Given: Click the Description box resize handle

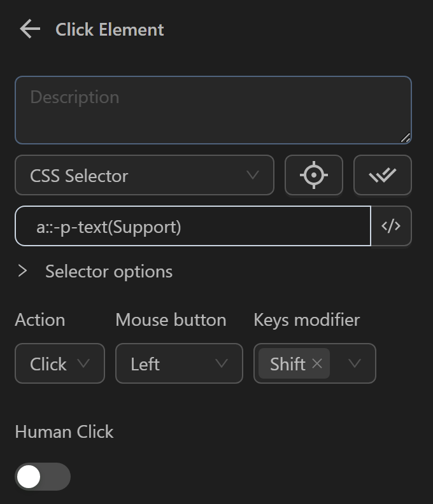Looking at the screenshot, I should [x=406, y=137].
